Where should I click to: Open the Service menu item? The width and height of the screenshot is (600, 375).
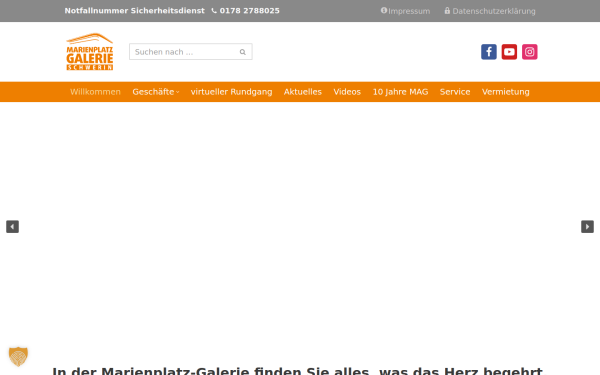pyautogui.click(x=455, y=92)
